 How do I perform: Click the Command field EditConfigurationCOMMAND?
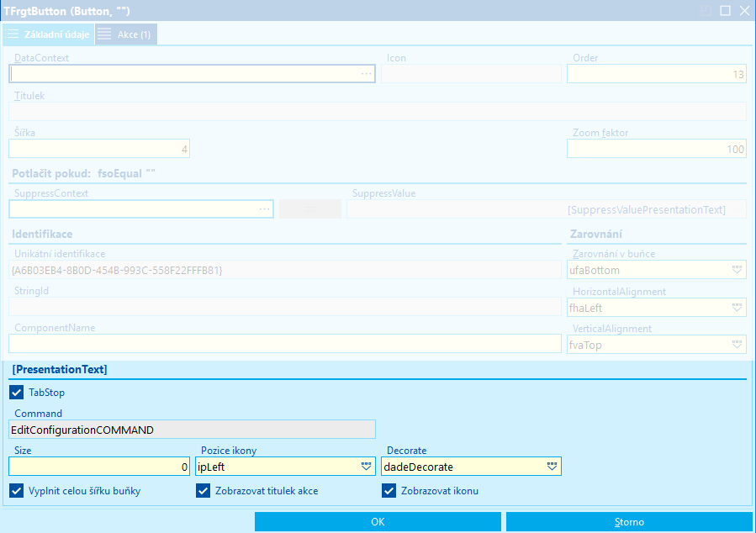click(x=192, y=430)
